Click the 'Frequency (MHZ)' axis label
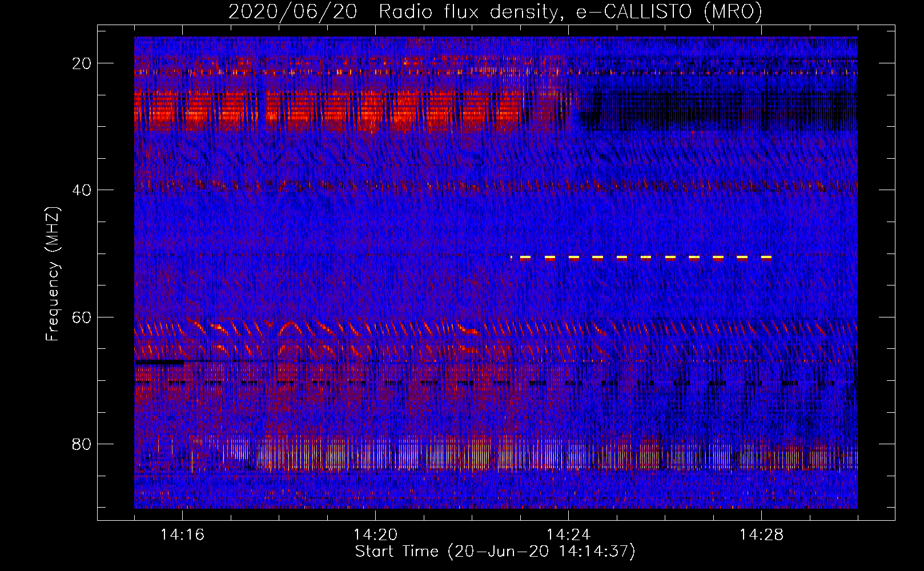The height and width of the screenshot is (571, 924). coord(53,274)
